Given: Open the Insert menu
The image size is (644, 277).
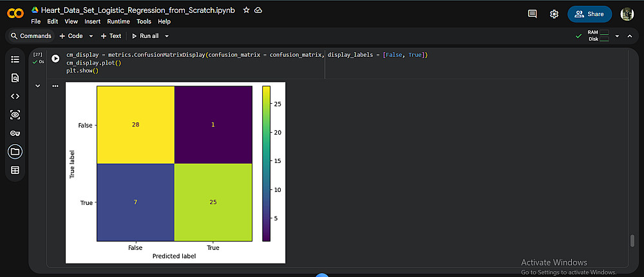Looking at the screenshot, I should point(93,21).
